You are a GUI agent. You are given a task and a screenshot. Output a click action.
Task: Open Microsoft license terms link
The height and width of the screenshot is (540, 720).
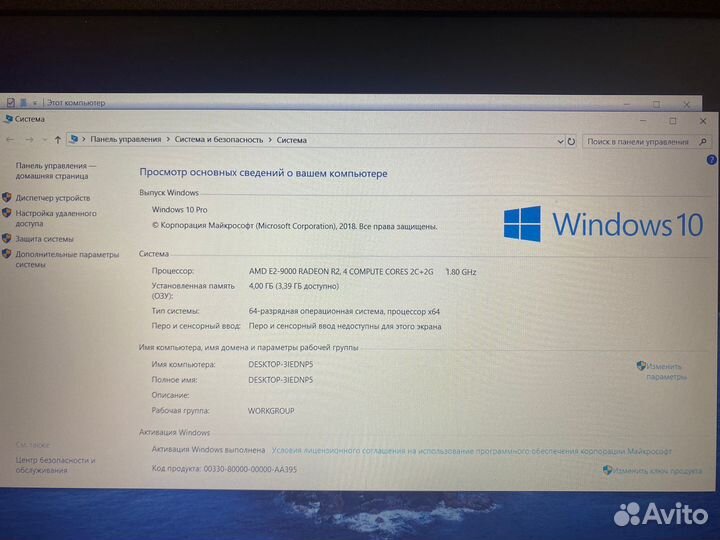tap(472, 451)
